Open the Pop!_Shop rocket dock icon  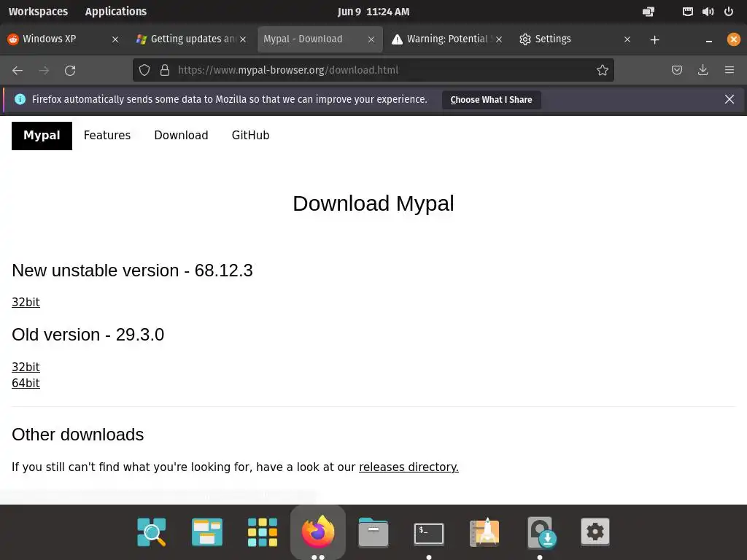tap(484, 532)
